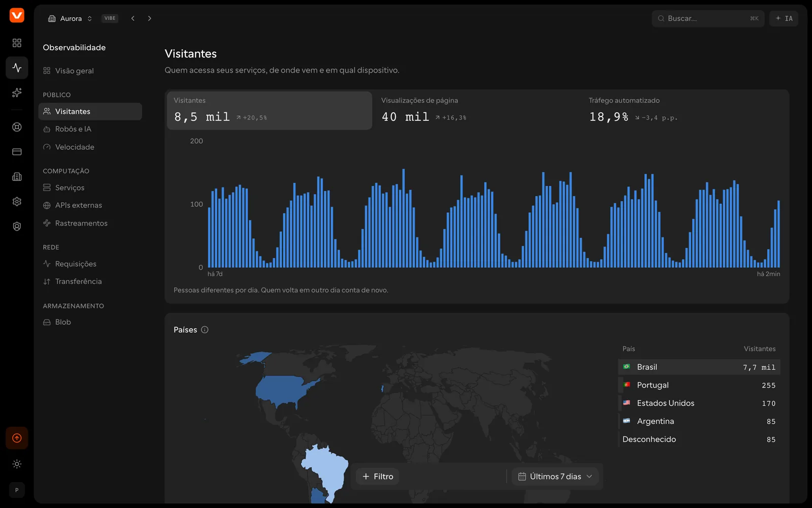Image resolution: width=812 pixels, height=508 pixels.
Task: Select the Portugal row in the countries table
Action: pyautogui.click(x=699, y=385)
